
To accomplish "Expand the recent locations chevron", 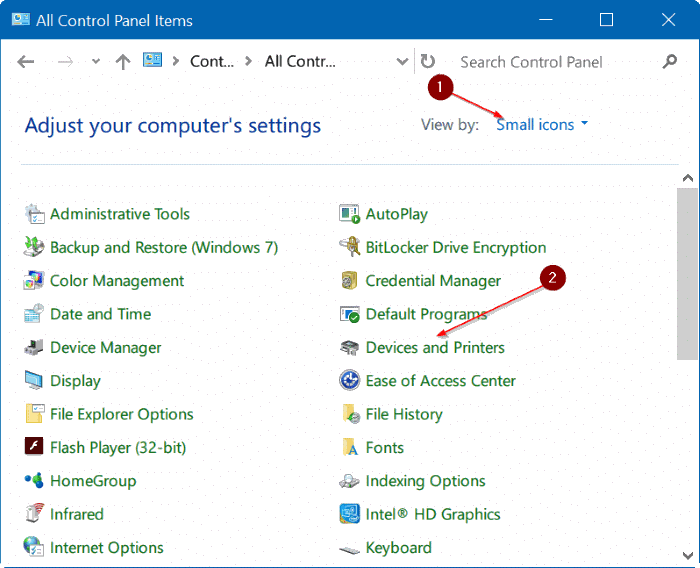I will click(x=96, y=62).
